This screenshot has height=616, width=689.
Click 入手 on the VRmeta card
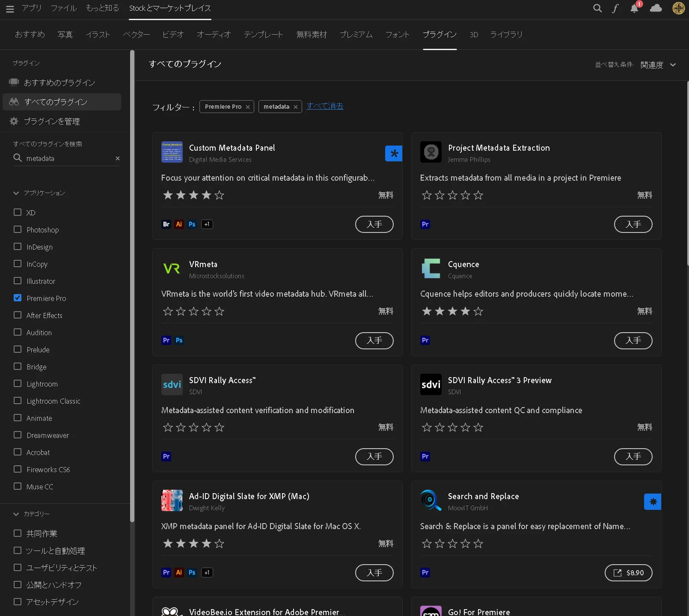click(x=374, y=340)
